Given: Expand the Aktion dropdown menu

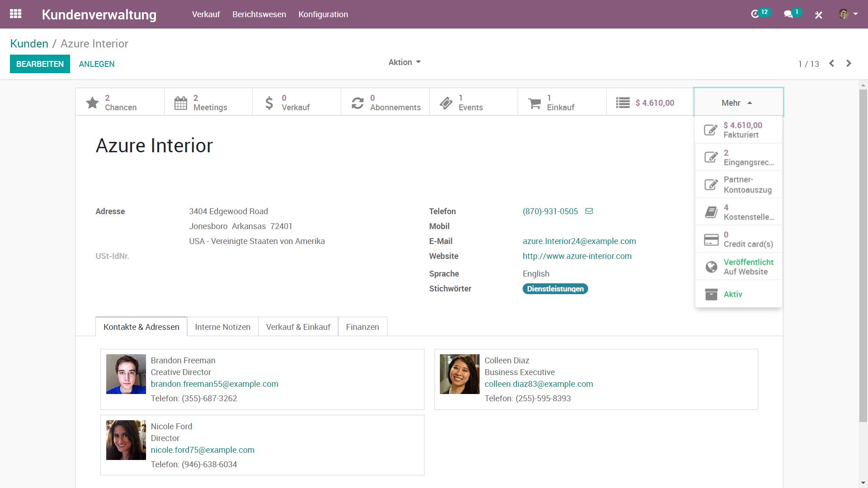Looking at the screenshot, I should [x=404, y=62].
